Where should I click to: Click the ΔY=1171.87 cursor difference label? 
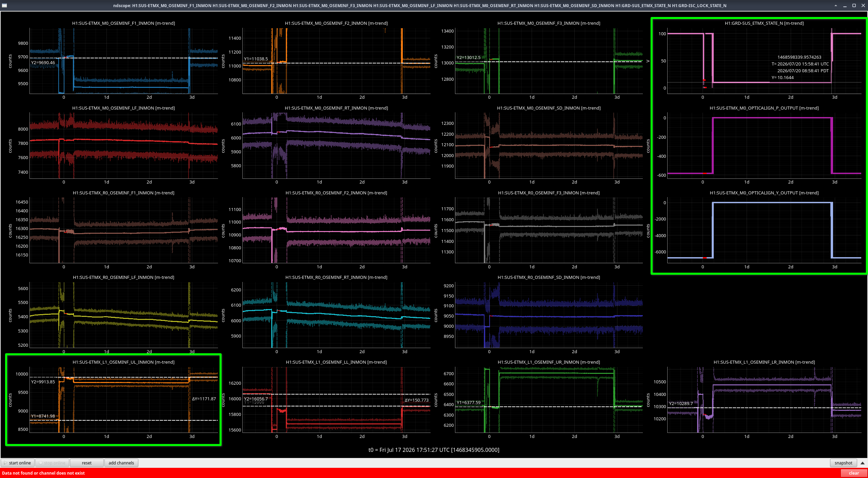[x=204, y=399]
